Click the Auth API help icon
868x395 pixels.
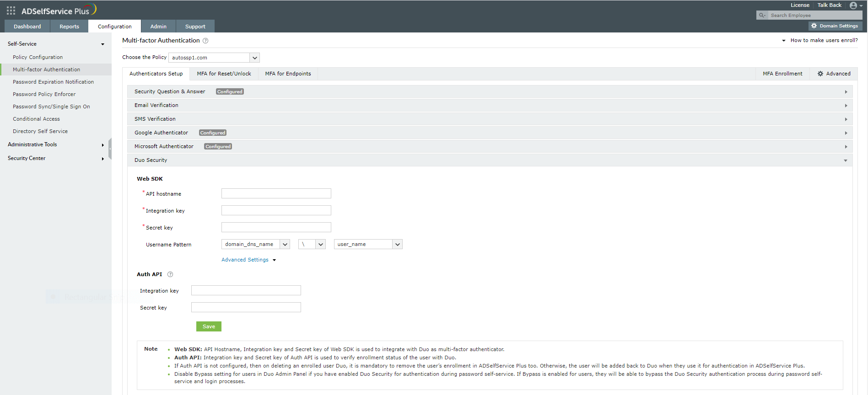170,274
